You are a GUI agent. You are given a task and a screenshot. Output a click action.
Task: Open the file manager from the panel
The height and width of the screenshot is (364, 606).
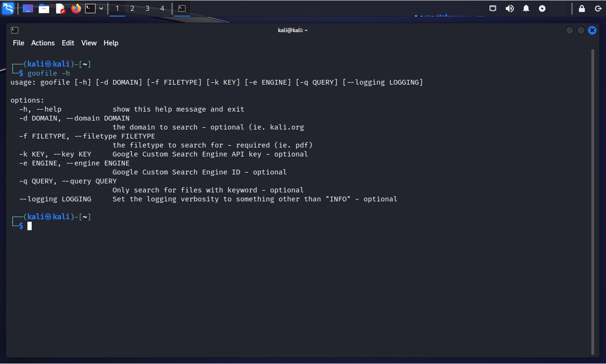(44, 9)
